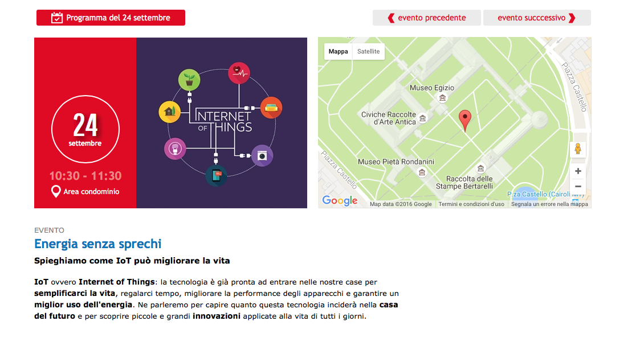
Task: Go to evento precedente
Action: (x=426, y=18)
